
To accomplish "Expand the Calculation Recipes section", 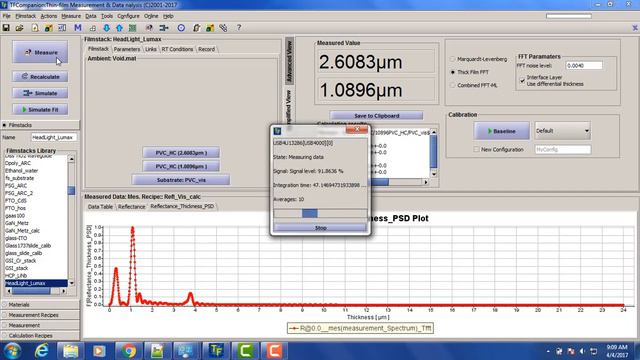I will pyautogui.click(x=40, y=336).
